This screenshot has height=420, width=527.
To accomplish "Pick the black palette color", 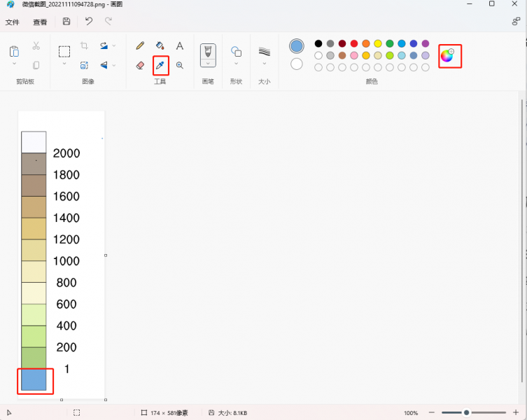I will pyautogui.click(x=318, y=43).
